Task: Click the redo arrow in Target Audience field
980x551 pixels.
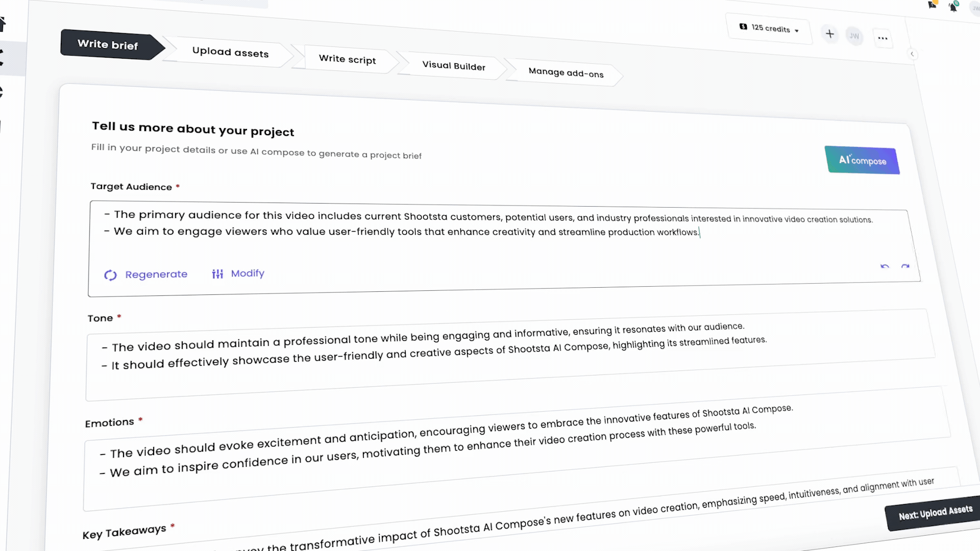Action: (x=905, y=266)
